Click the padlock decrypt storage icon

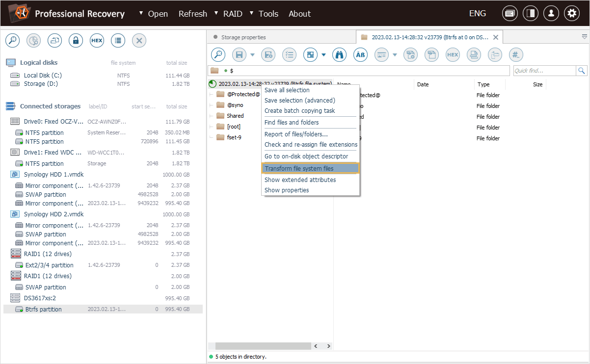point(76,41)
